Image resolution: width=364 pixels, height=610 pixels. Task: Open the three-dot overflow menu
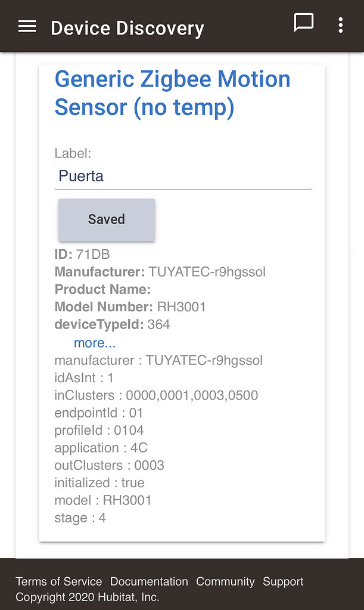coord(340,25)
